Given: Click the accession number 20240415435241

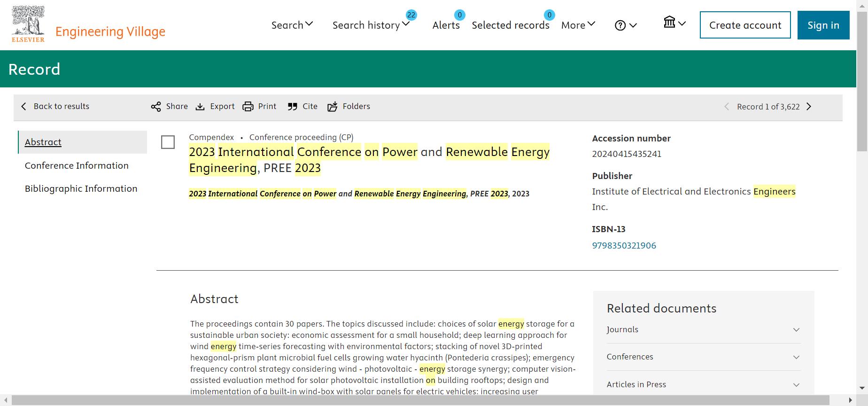Looking at the screenshot, I should coord(627,154).
